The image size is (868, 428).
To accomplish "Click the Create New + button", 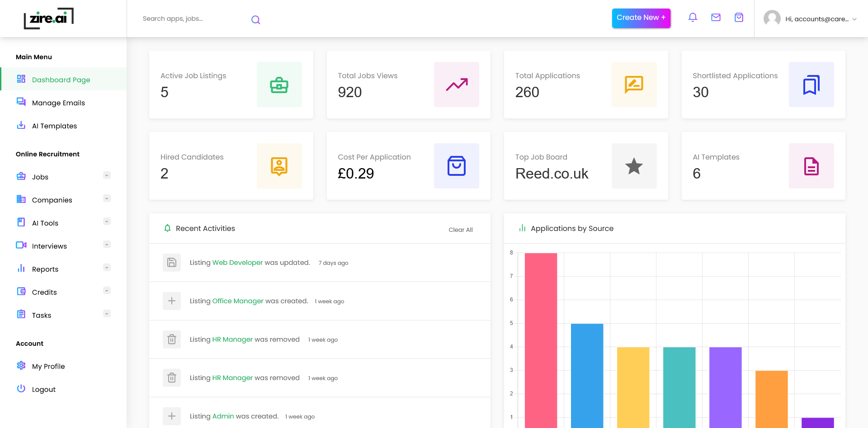I will tap(641, 18).
